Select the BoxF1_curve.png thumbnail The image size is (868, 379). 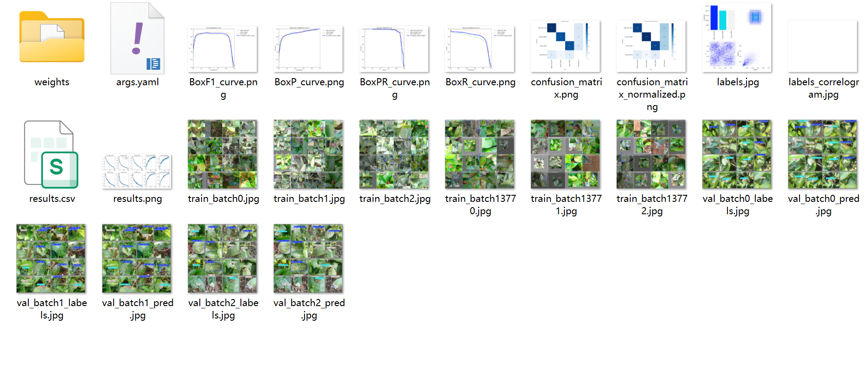point(223,49)
